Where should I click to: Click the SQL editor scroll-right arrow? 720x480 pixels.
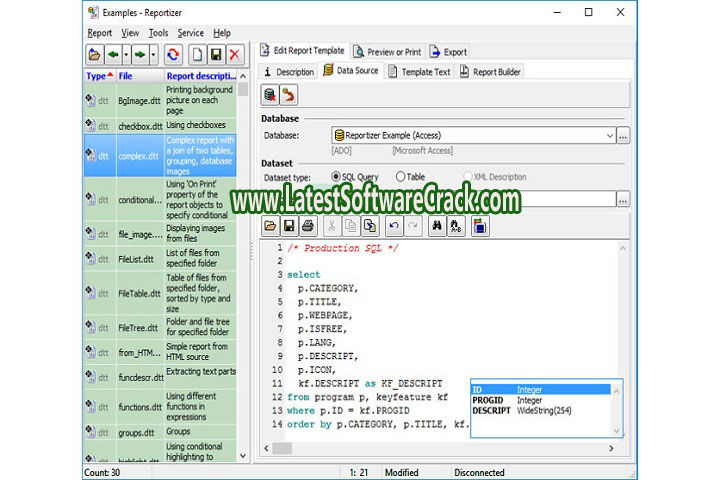coord(611,448)
